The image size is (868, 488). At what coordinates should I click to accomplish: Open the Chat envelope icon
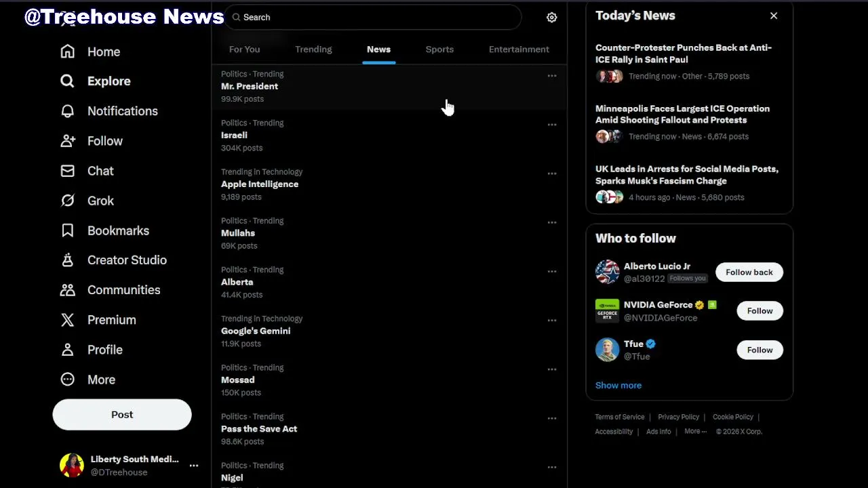[67, 171]
